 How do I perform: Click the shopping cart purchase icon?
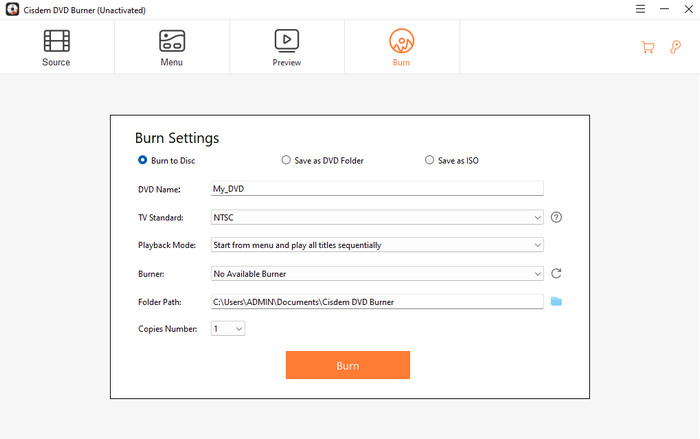648,47
